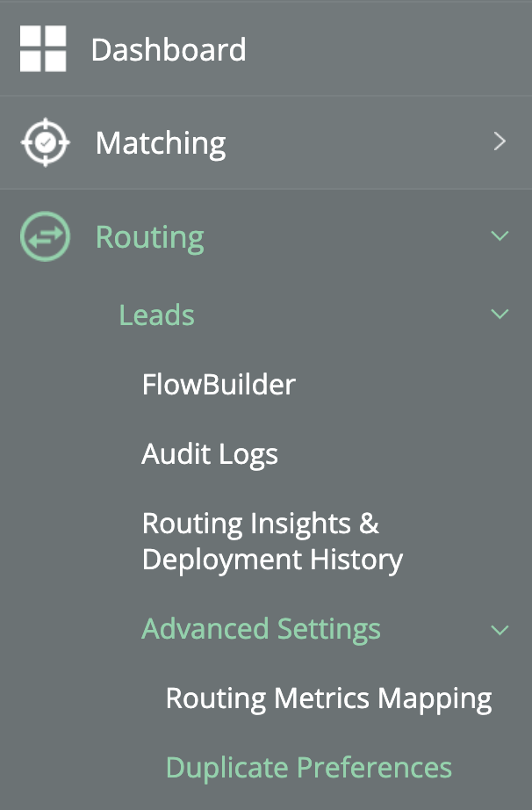Click the Routing arrows circle icon
This screenshot has height=810, width=532.
(x=44, y=237)
